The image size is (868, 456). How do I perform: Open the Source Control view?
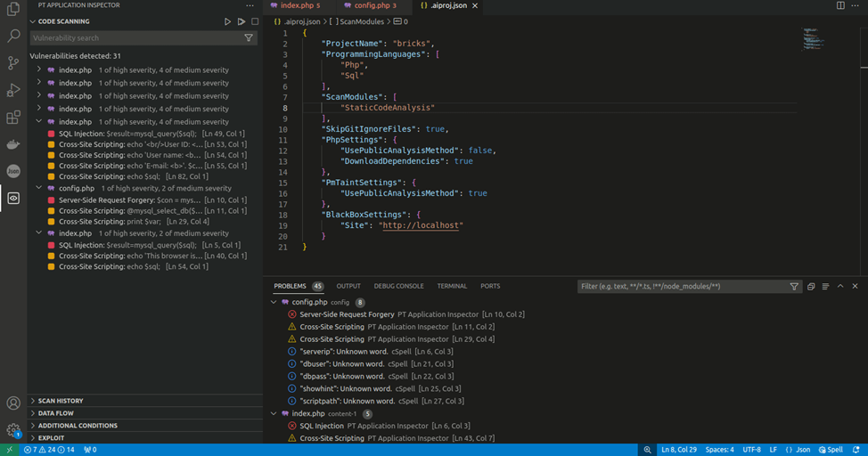[x=13, y=63]
